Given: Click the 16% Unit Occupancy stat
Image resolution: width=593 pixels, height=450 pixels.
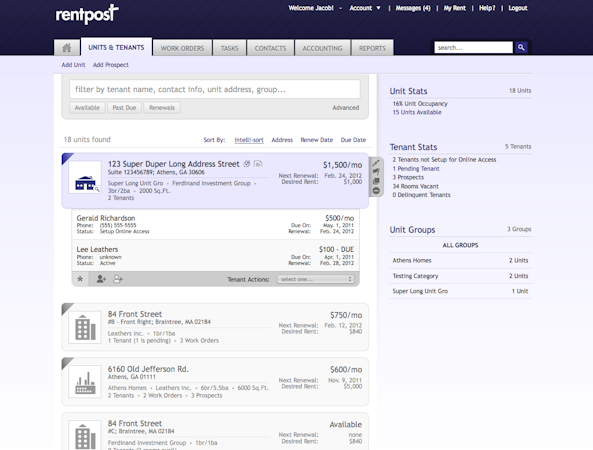Looking at the screenshot, I should pyautogui.click(x=420, y=104).
